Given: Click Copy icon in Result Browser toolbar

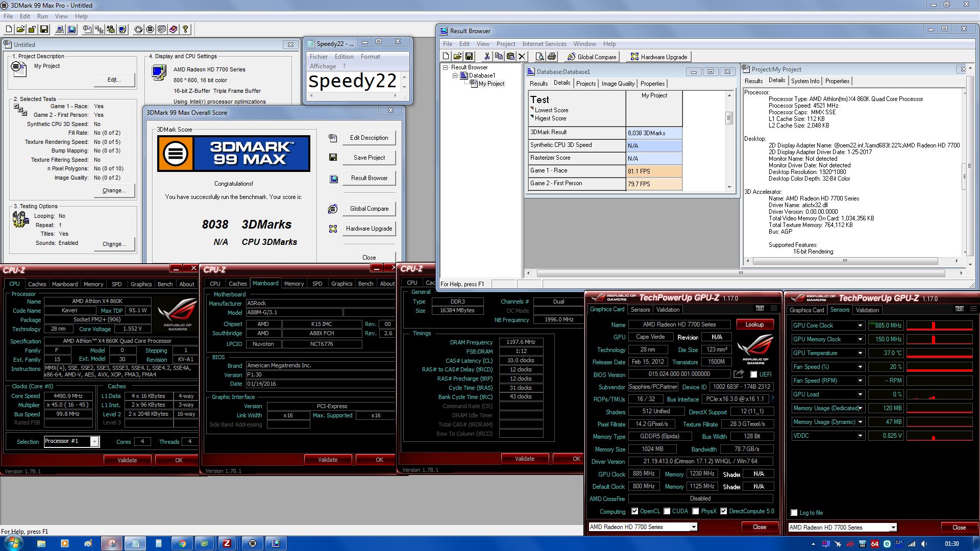Looking at the screenshot, I should click(x=499, y=57).
